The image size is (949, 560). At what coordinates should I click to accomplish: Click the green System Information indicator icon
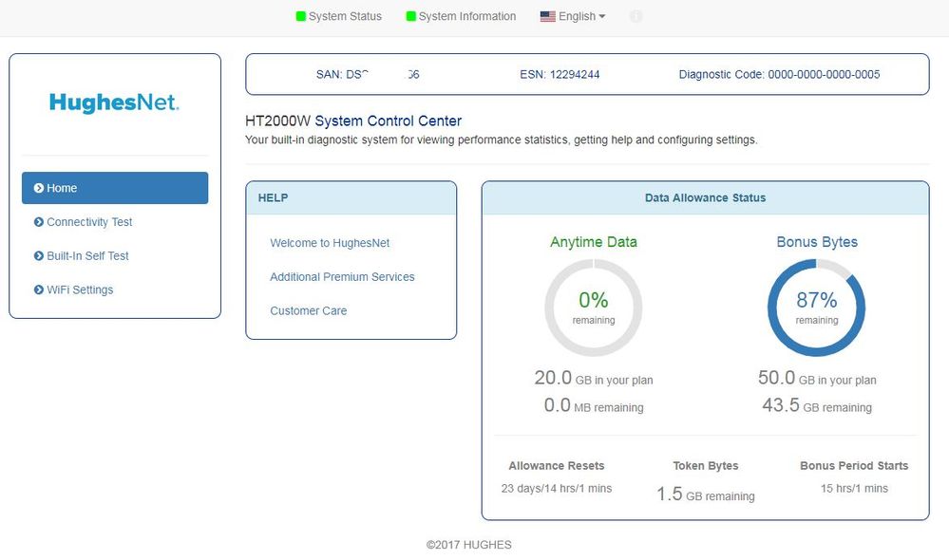click(x=411, y=16)
